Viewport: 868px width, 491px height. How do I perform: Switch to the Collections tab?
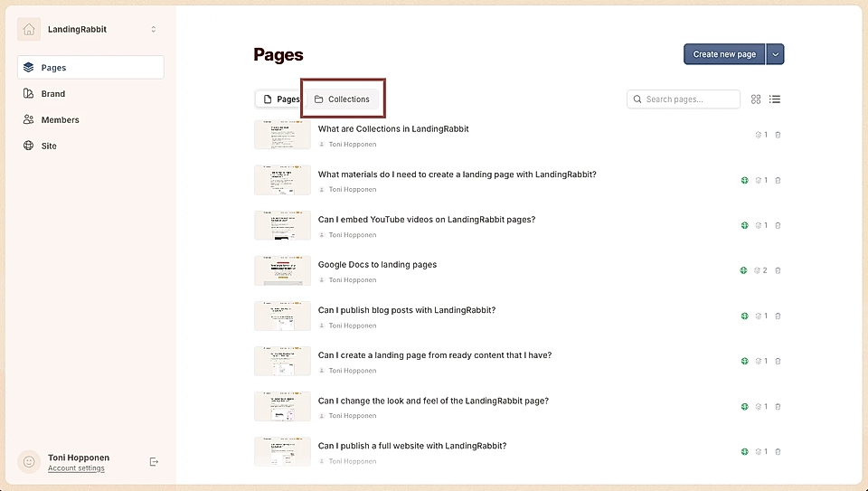pyautogui.click(x=342, y=99)
